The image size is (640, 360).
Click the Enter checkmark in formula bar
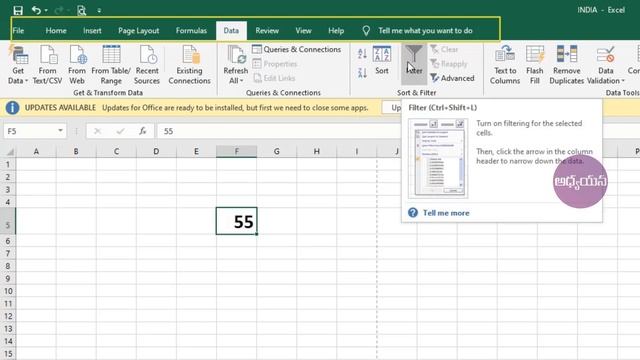pyautogui.click(x=120, y=131)
